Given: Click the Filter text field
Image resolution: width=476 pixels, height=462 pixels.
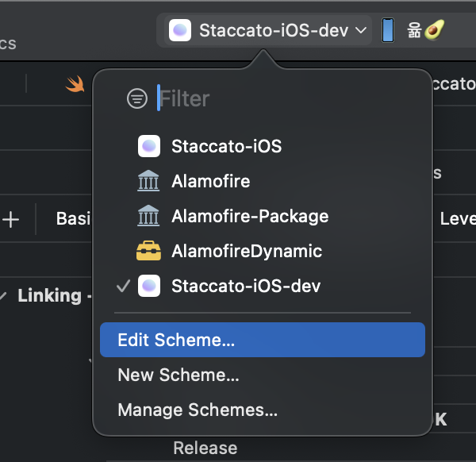Looking at the screenshot, I should point(238,98).
